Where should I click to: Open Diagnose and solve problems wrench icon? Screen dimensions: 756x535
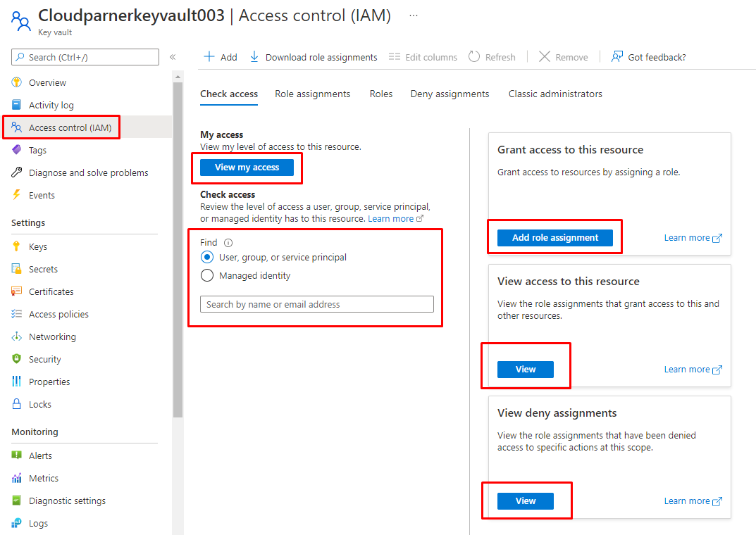click(17, 172)
